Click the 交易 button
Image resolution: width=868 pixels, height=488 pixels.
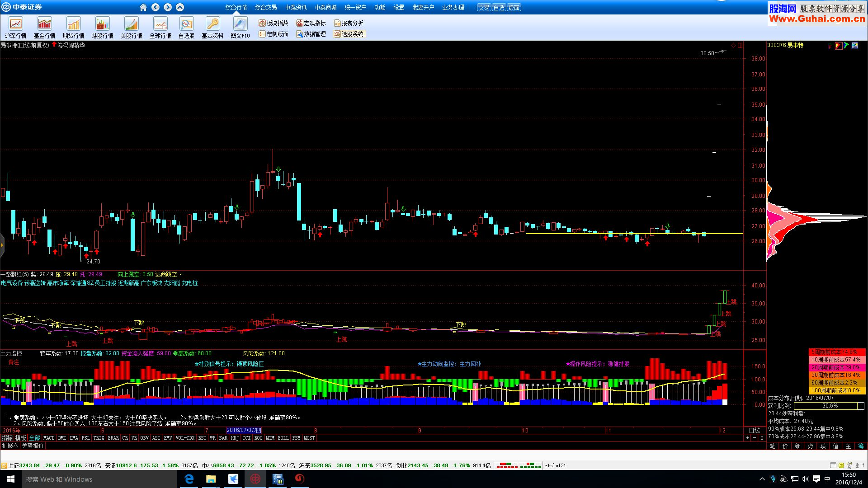(x=484, y=8)
